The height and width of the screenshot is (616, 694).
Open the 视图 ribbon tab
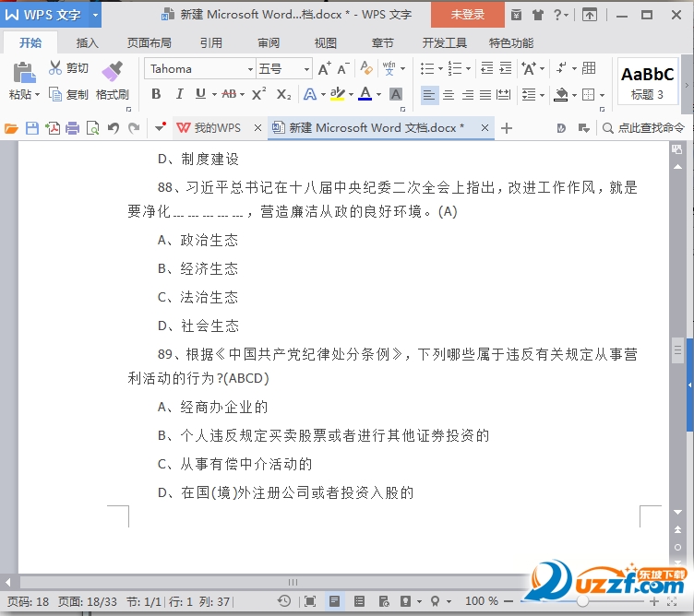point(325,43)
